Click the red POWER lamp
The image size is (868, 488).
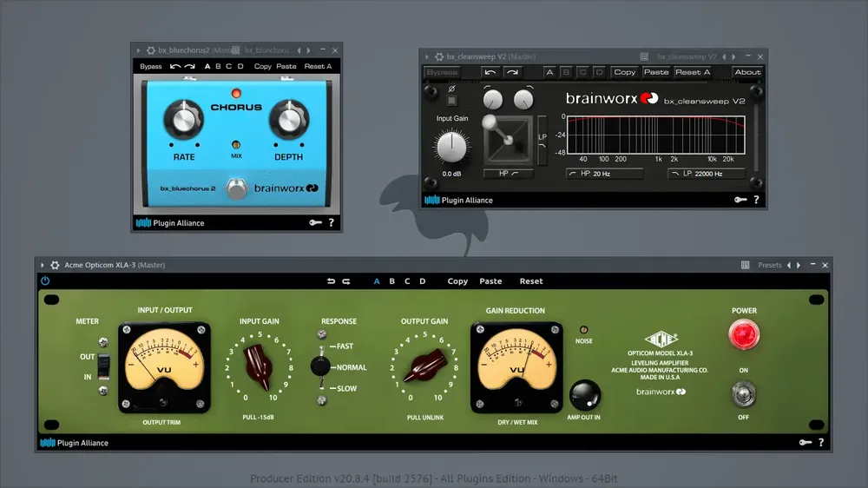coord(744,334)
